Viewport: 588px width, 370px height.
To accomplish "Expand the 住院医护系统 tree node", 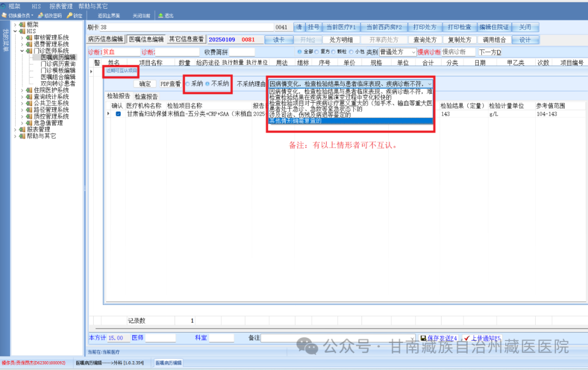I will [x=22, y=90].
